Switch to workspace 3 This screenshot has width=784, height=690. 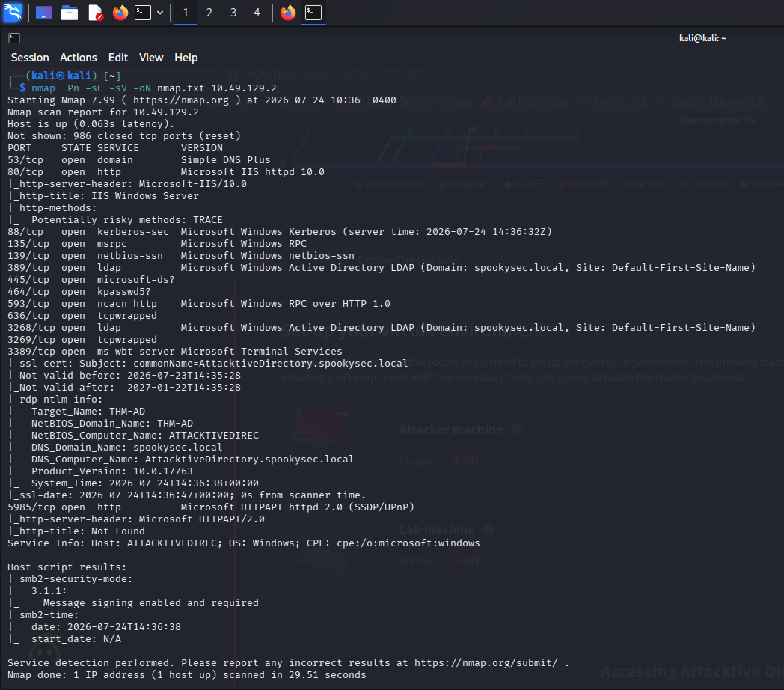(x=233, y=13)
